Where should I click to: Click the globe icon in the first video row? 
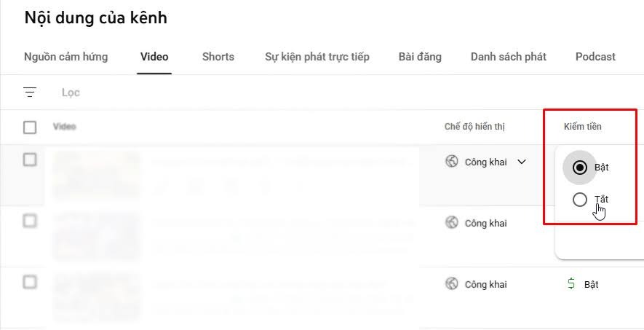pos(452,162)
